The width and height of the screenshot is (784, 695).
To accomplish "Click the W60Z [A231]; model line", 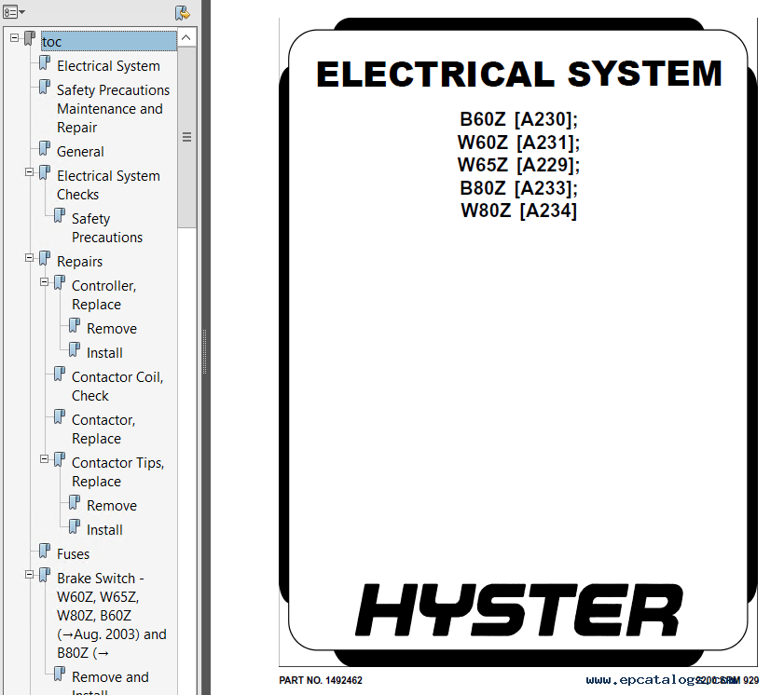I will [518, 143].
